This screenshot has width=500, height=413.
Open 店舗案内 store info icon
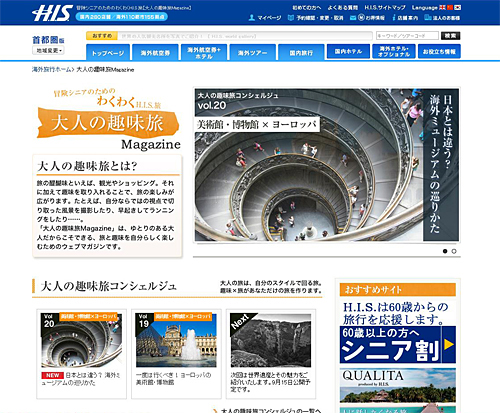(394, 18)
